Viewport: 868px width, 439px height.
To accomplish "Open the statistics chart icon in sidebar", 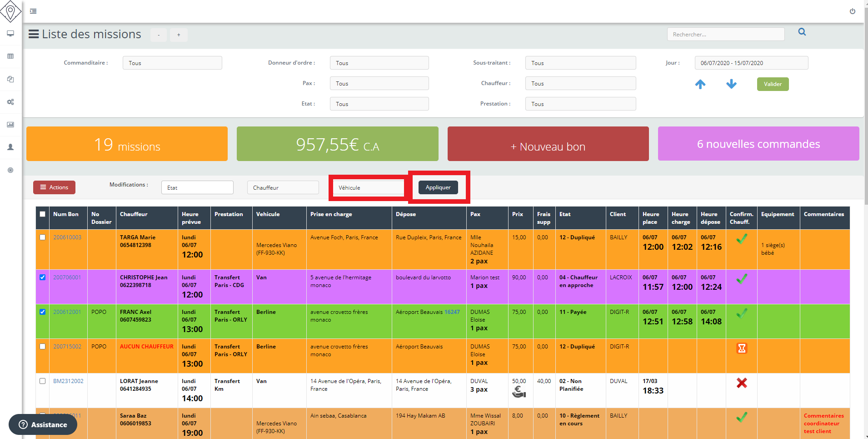I will click(10, 125).
